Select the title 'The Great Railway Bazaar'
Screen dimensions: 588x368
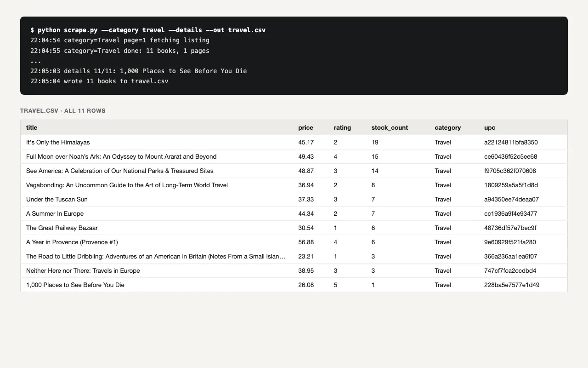pyautogui.click(x=62, y=228)
